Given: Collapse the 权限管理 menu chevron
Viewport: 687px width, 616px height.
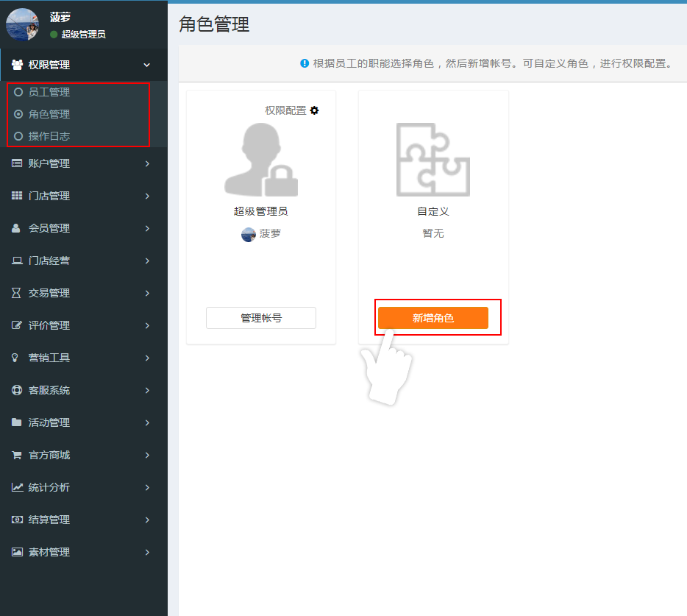Looking at the screenshot, I should coord(147,65).
